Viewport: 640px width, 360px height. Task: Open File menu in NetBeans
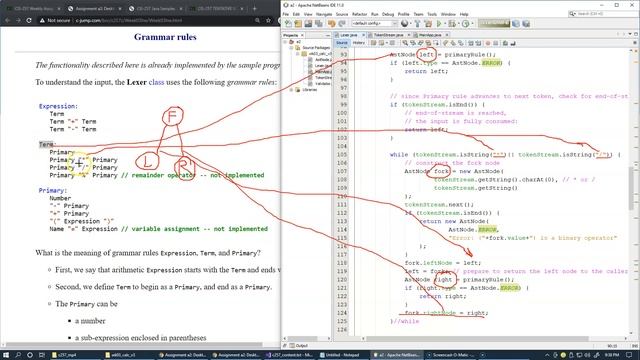pyautogui.click(x=286, y=14)
